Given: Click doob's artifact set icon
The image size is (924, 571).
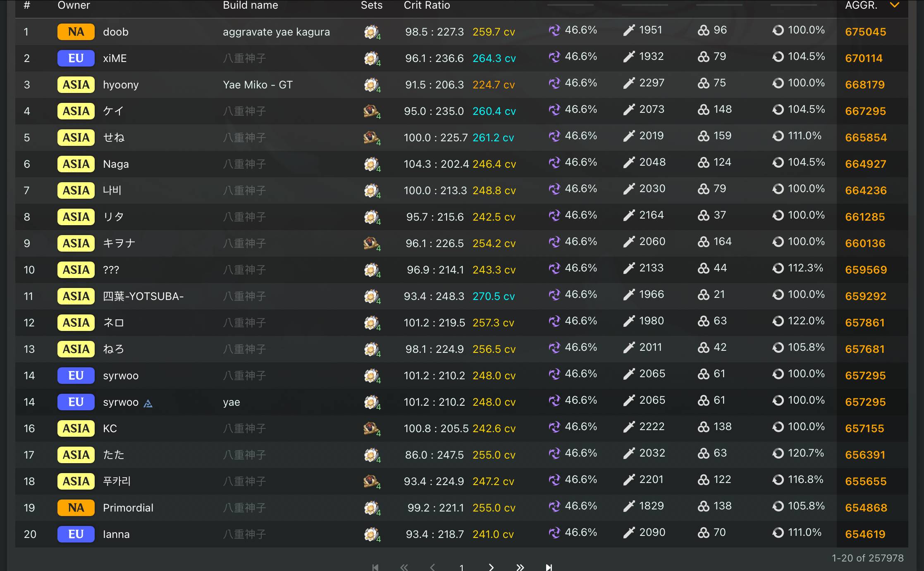Looking at the screenshot, I should pos(372,32).
